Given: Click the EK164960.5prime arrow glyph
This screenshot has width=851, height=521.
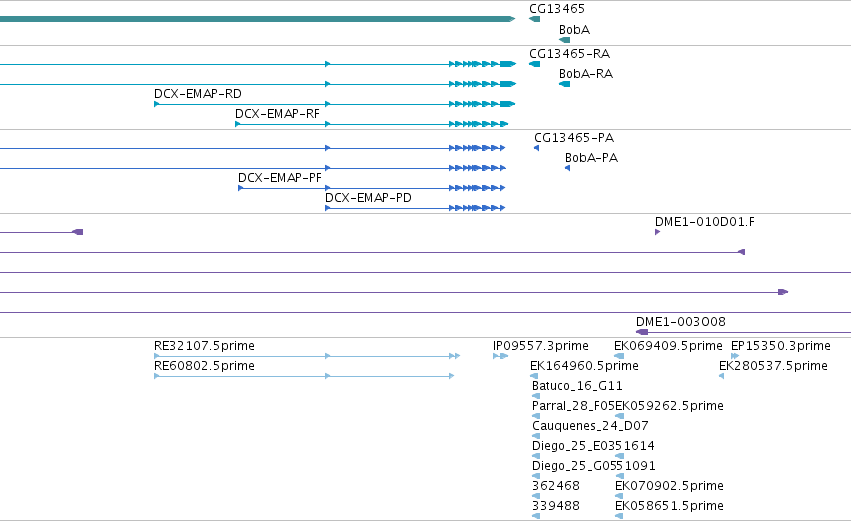Looking at the screenshot, I should (534, 376).
